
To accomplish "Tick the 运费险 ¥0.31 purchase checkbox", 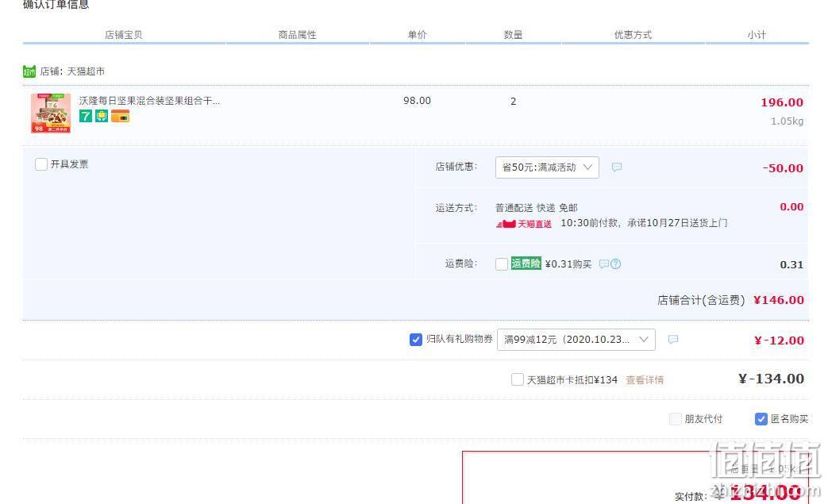I will pyautogui.click(x=502, y=264).
